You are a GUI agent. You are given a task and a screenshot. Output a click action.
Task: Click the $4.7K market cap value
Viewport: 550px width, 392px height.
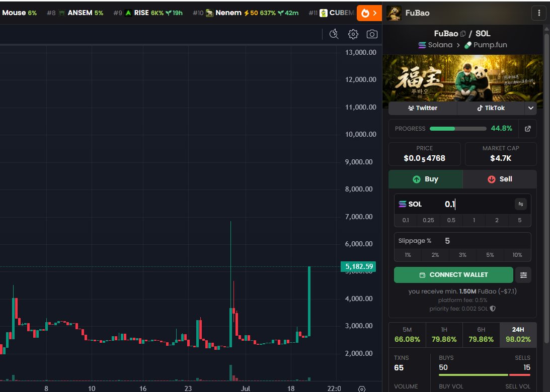pos(501,158)
